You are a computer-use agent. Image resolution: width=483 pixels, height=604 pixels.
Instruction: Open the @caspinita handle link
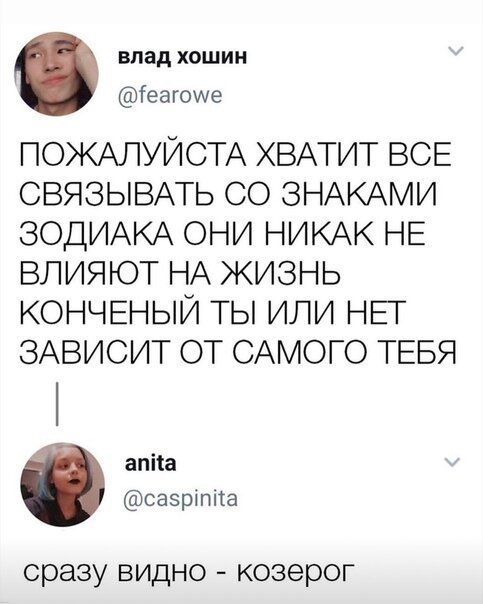click(x=181, y=500)
